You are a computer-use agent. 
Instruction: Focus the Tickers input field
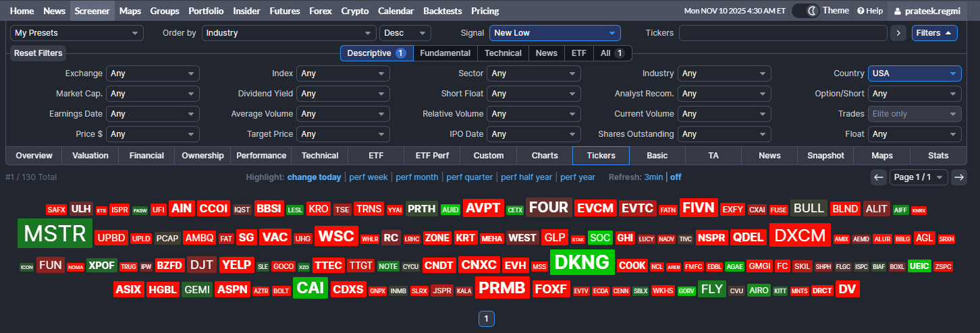pos(783,32)
